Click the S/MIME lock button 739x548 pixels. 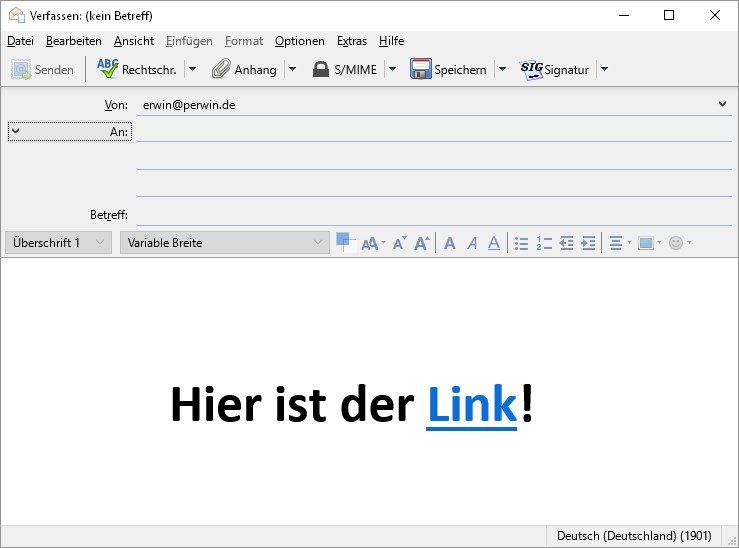coord(345,70)
